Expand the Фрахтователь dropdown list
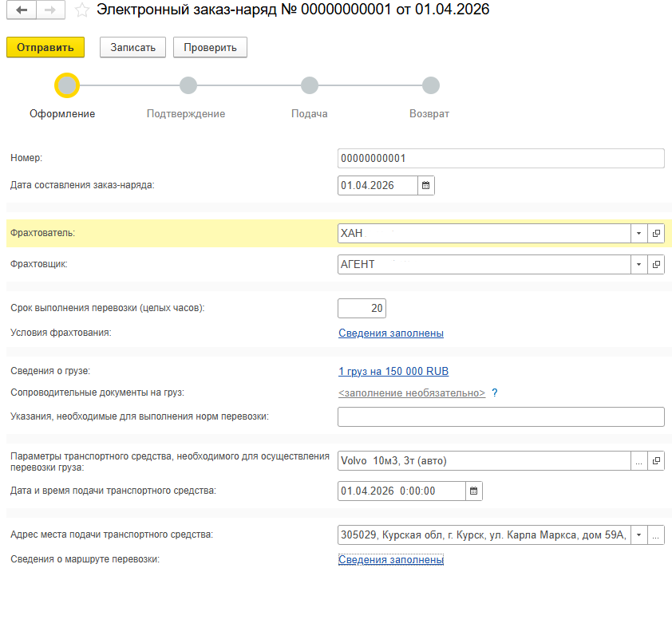The image size is (672, 639). click(638, 234)
